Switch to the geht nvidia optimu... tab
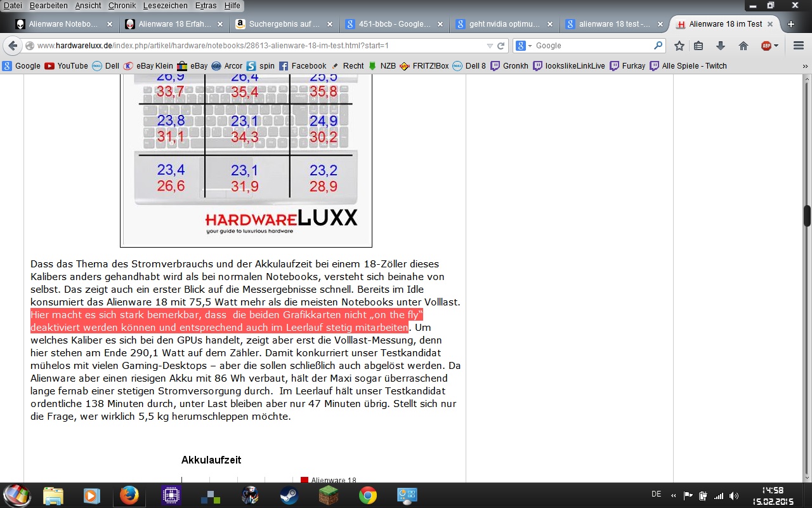Viewport: 812px width, 508px height. click(504, 24)
